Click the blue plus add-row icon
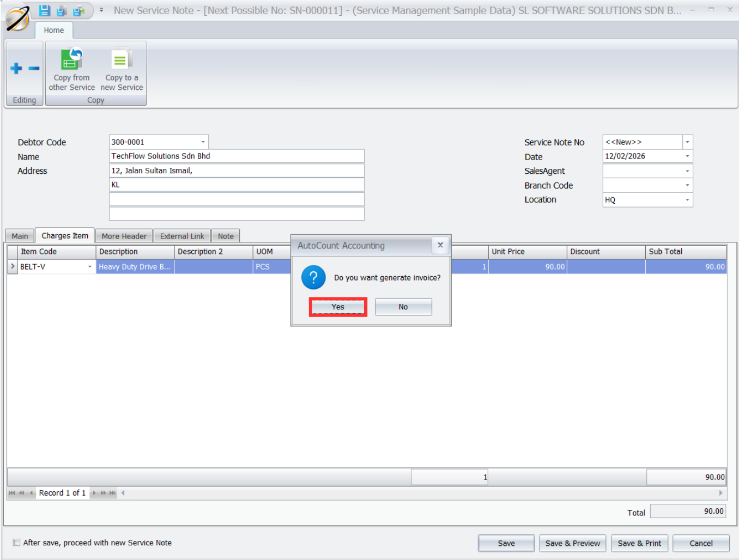This screenshot has width=739, height=560. point(16,68)
